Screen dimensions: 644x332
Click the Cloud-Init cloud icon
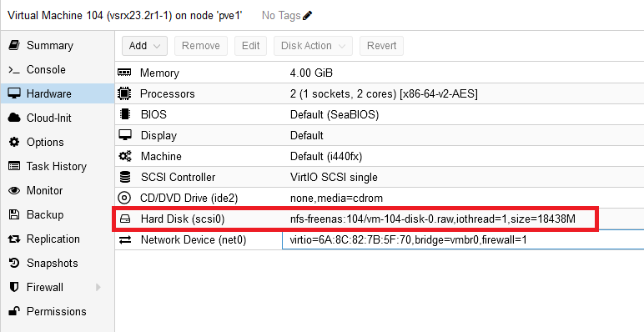click(x=14, y=118)
